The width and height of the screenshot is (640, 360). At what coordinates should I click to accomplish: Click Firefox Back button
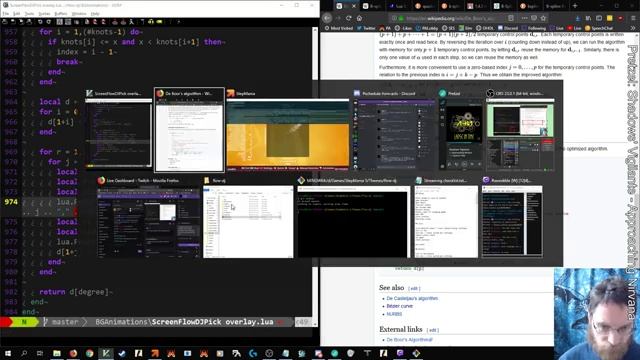coord(327,18)
